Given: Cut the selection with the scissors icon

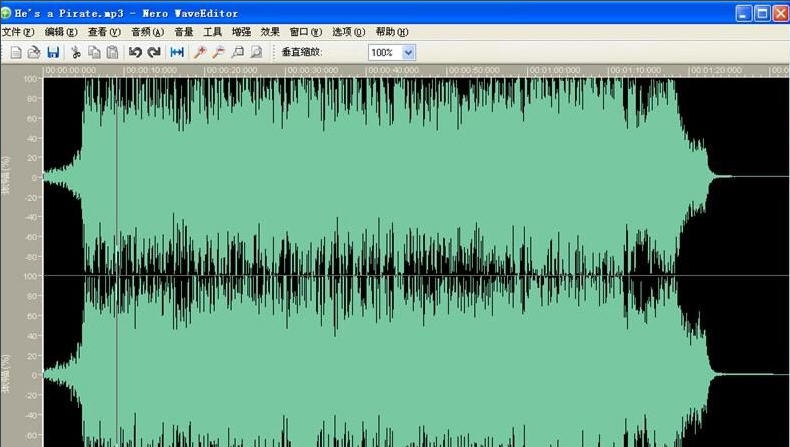Looking at the screenshot, I should coord(76,52).
